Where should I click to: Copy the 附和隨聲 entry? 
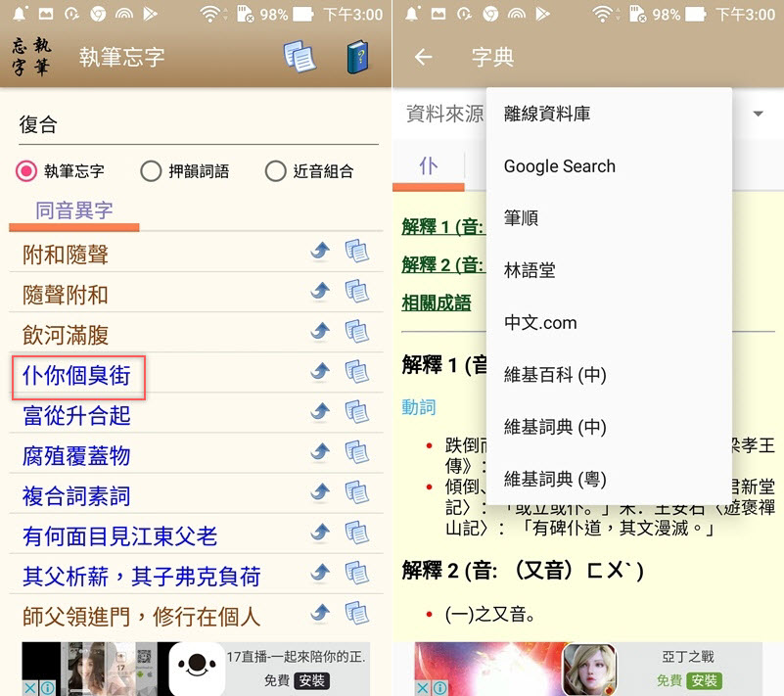point(356,251)
